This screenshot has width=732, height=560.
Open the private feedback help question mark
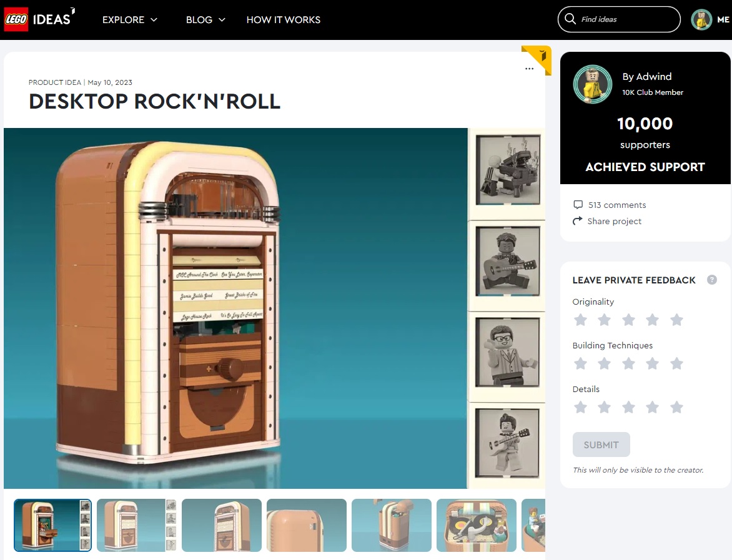coord(711,280)
